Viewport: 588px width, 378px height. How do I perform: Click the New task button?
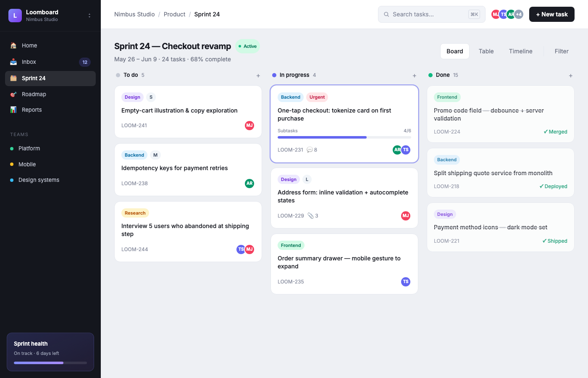(552, 14)
